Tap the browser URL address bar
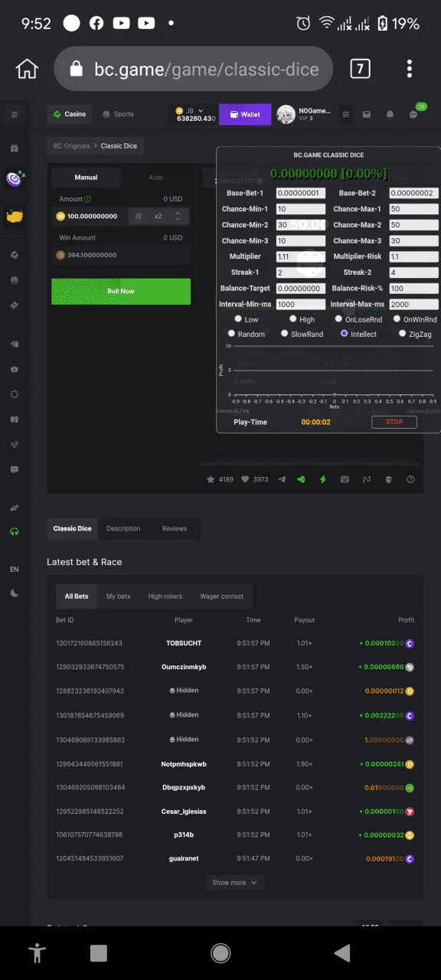Screen dimensions: 441x980 [x=194, y=69]
